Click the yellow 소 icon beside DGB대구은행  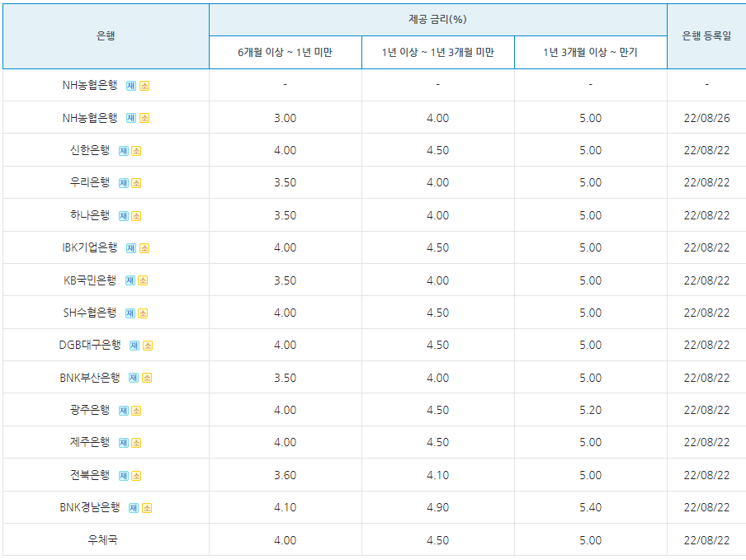[148, 346]
